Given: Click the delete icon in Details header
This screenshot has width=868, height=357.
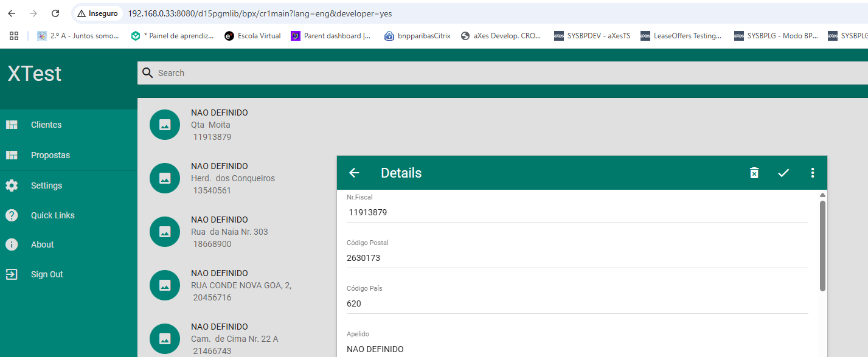Looking at the screenshot, I should [x=754, y=173].
